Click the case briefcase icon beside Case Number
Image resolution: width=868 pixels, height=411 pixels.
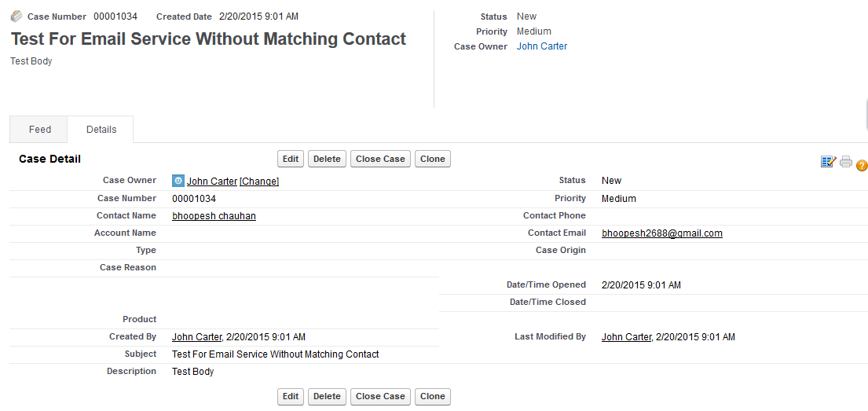click(16, 17)
